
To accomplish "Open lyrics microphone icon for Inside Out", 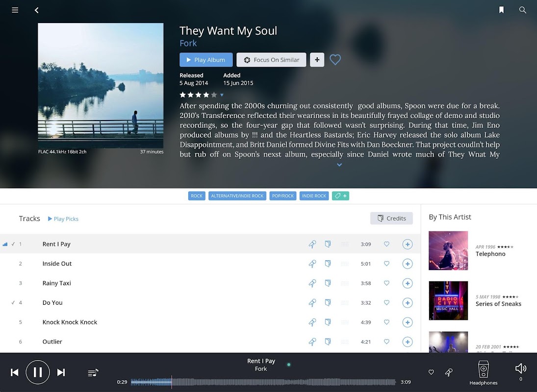I will point(312,264).
